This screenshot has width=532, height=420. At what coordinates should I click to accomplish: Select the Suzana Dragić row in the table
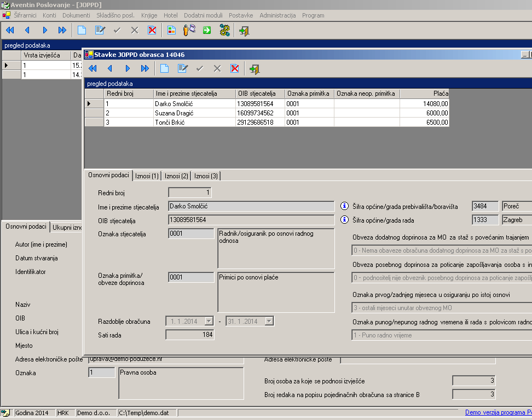tap(174, 113)
